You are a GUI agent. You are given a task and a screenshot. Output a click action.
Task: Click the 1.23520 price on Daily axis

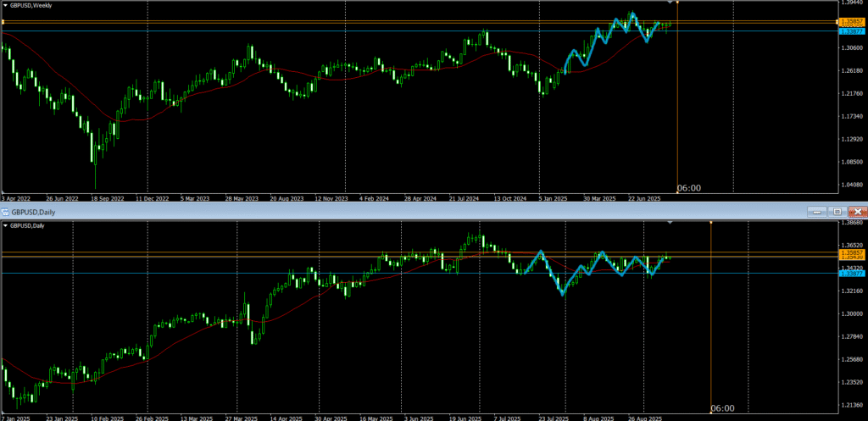851,382
